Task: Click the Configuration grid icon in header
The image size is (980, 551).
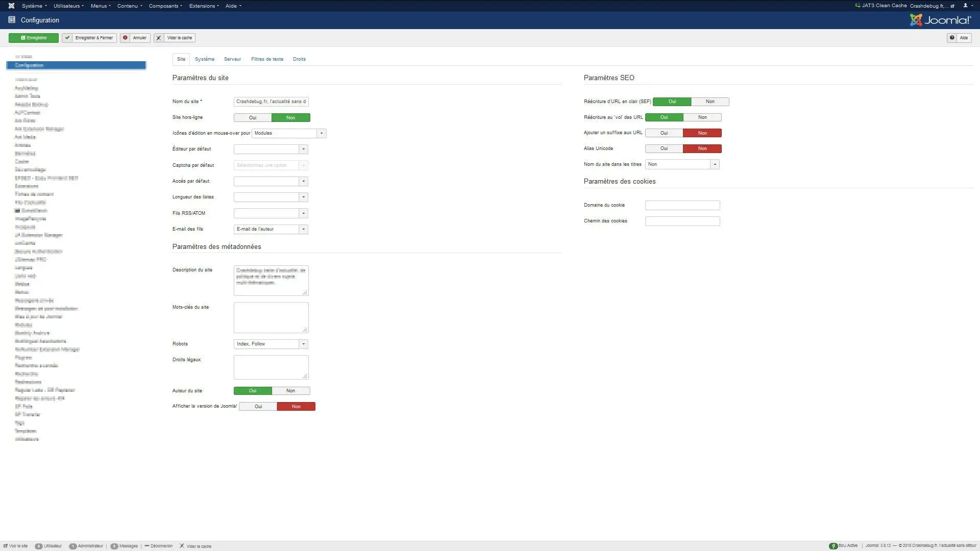Action: (12, 20)
